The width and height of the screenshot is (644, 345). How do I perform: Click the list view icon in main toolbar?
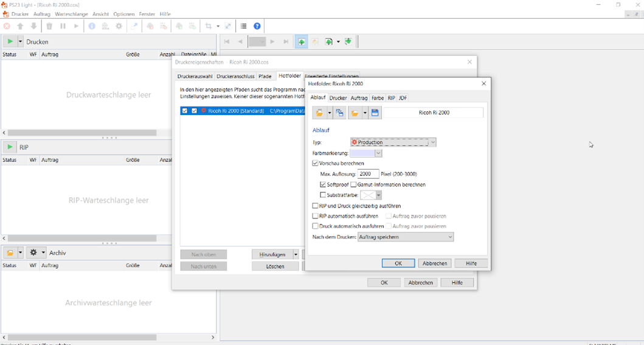(x=243, y=26)
